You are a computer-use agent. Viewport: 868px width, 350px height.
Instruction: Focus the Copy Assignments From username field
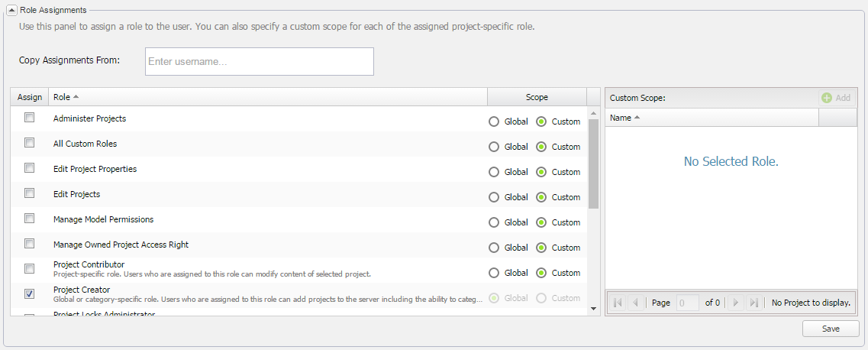[259, 62]
